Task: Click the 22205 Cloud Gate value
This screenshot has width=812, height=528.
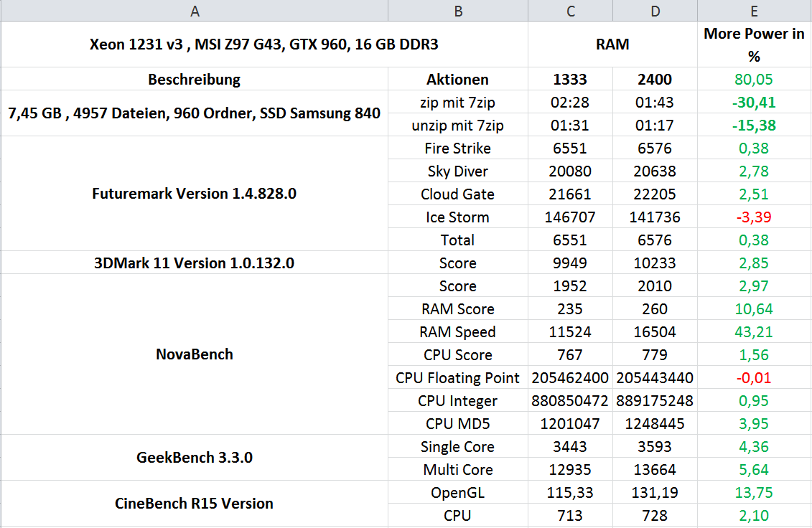Action: point(655,194)
